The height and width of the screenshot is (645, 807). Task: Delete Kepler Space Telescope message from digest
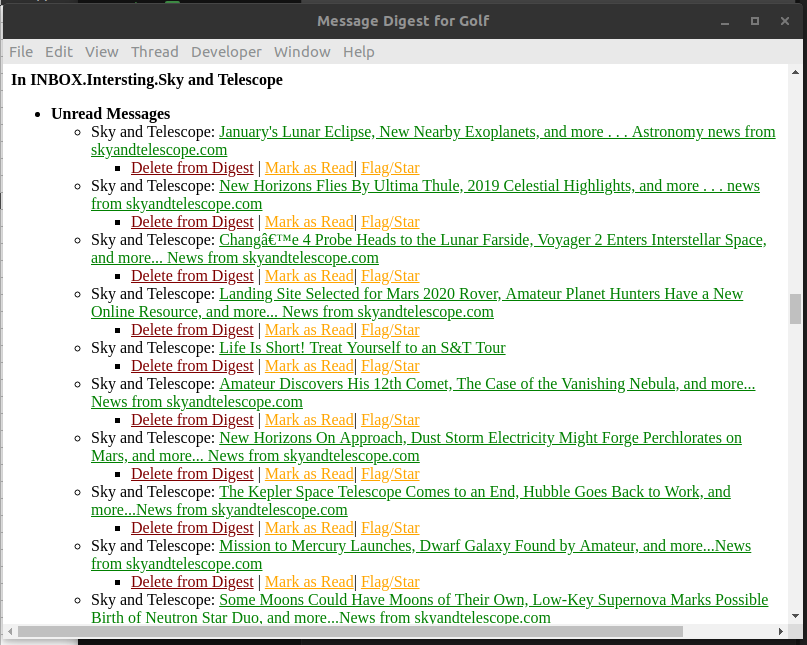pyautogui.click(x=192, y=528)
